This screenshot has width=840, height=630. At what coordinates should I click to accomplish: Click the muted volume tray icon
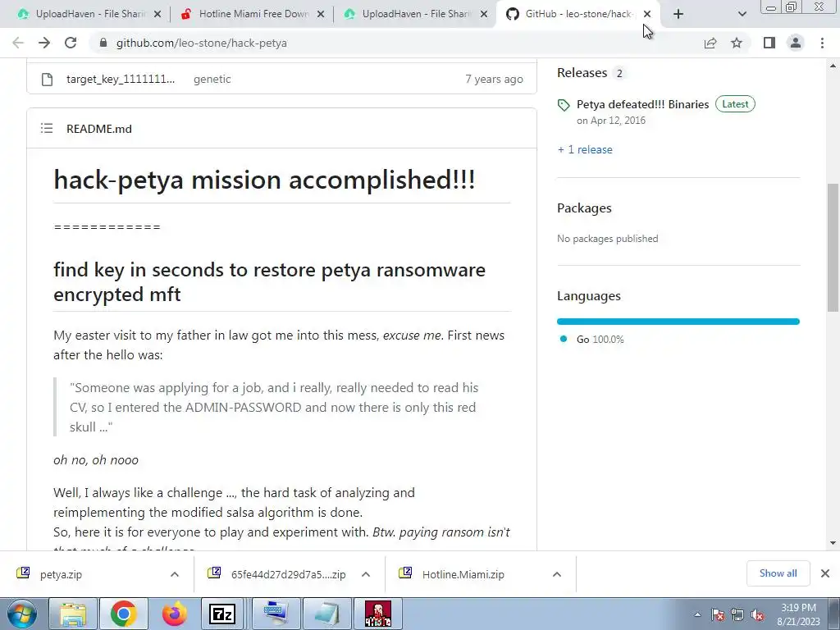point(757,615)
